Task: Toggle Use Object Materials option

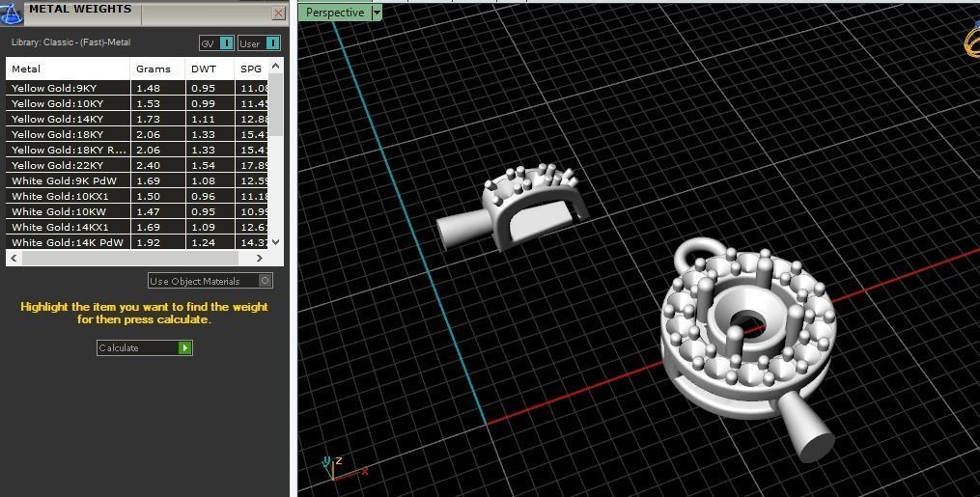Action: [x=210, y=281]
